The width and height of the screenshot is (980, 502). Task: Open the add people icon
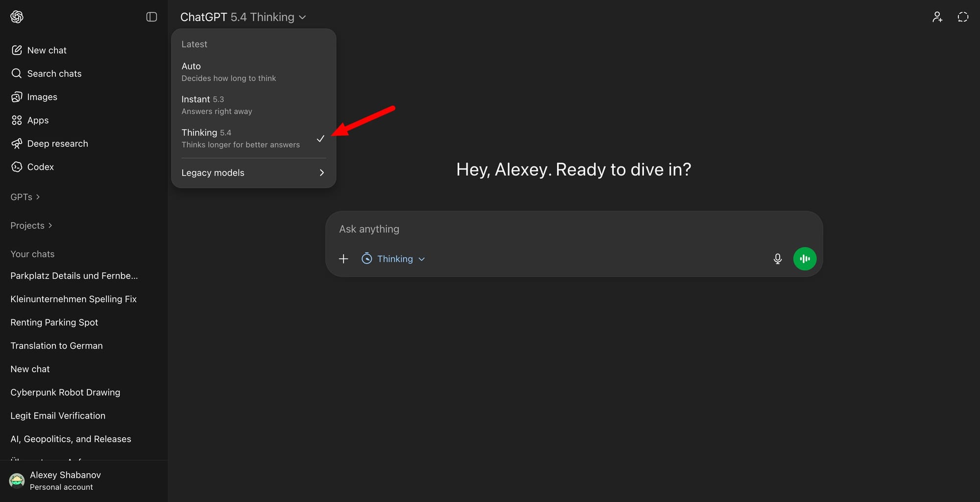(x=937, y=17)
